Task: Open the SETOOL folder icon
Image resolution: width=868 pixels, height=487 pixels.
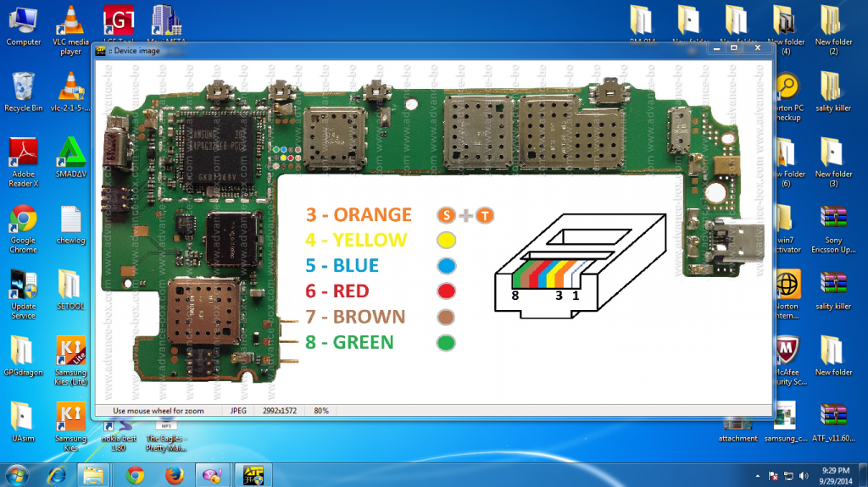Action: [x=71, y=288]
